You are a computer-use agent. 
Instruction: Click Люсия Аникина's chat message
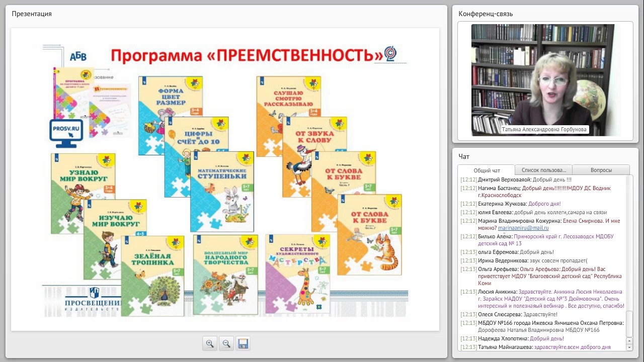click(x=542, y=299)
